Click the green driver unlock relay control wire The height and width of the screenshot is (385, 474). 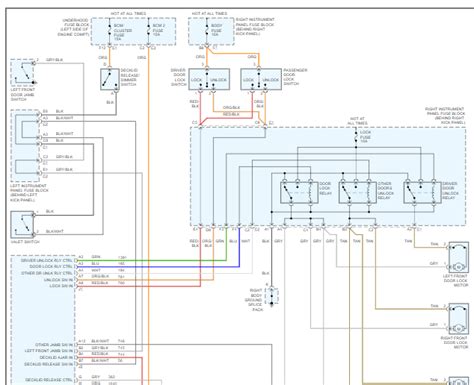pos(153,261)
